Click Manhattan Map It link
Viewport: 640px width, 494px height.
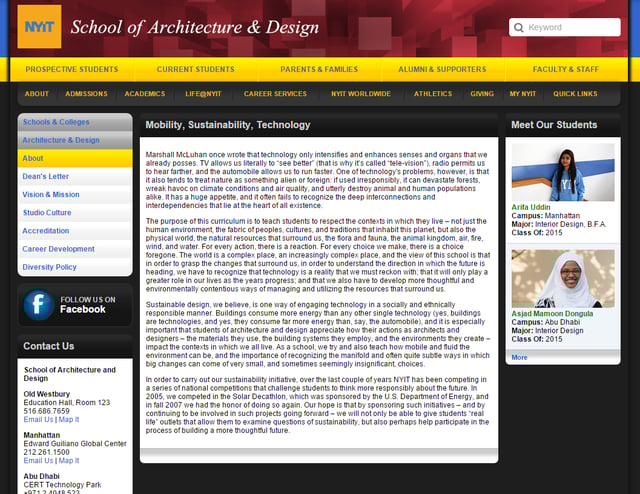pos(69,461)
